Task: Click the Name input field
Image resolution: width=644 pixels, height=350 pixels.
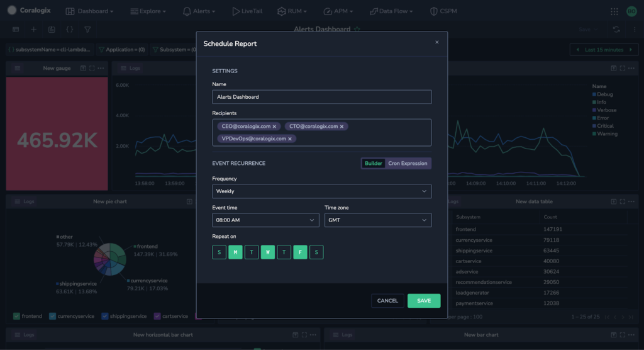Action: click(x=322, y=97)
